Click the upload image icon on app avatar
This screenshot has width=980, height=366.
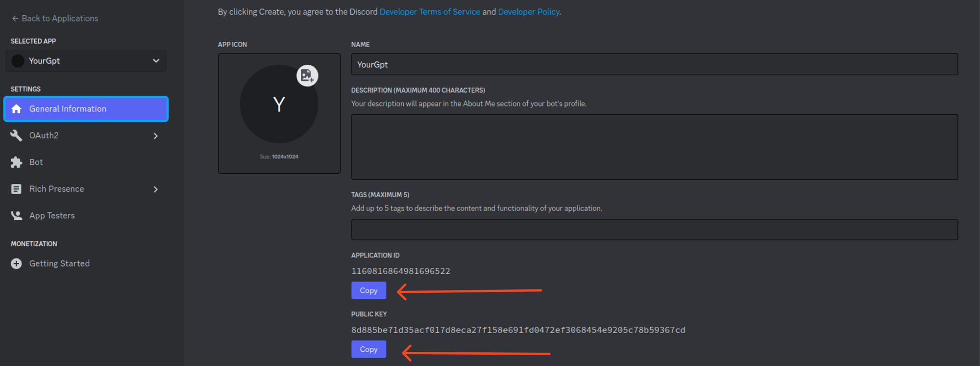coord(307,76)
